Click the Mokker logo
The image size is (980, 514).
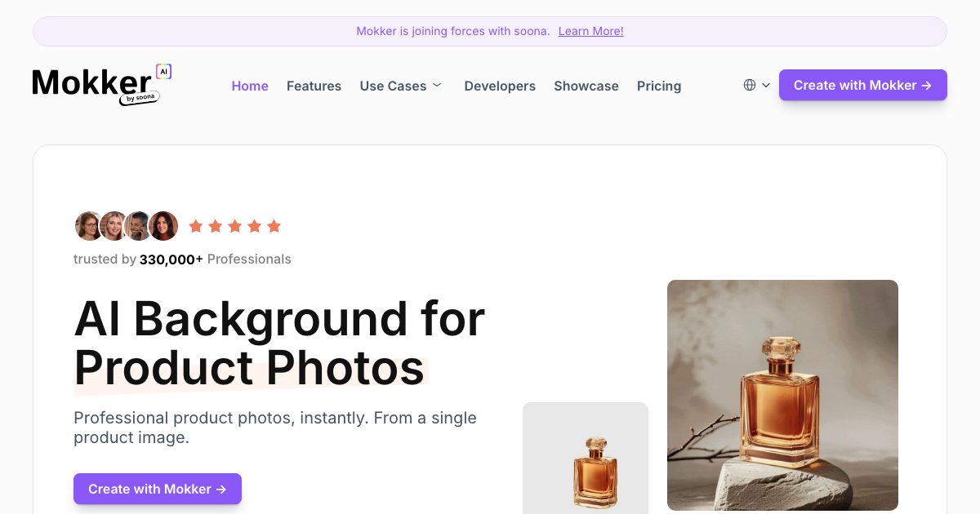(102, 85)
